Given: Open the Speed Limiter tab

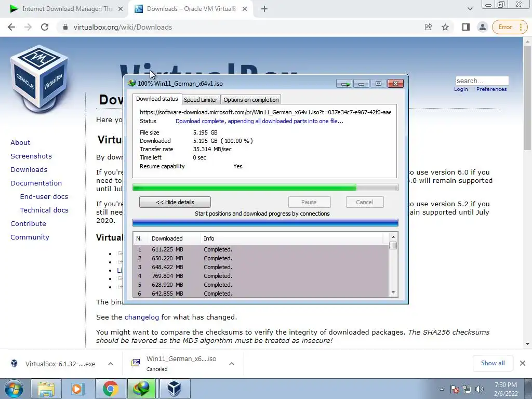Looking at the screenshot, I should click(x=201, y=100).
